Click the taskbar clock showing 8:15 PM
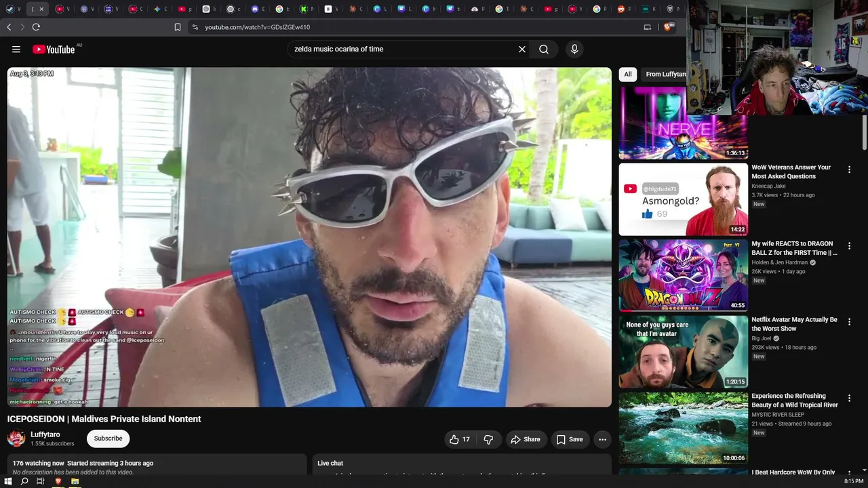868x488 pixels. (854, 481)
